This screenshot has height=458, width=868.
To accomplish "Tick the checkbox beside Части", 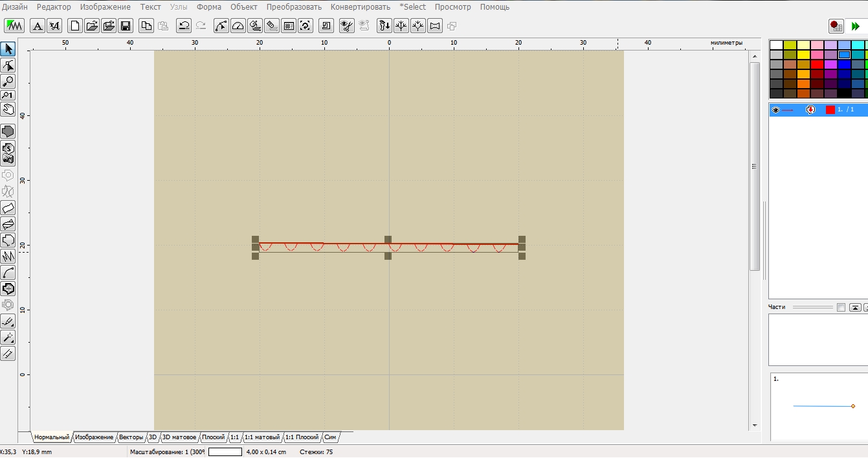I will tap(841, 307).
